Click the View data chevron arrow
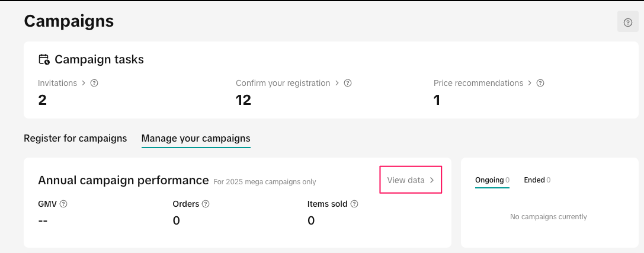 click(x=432, y=180)
